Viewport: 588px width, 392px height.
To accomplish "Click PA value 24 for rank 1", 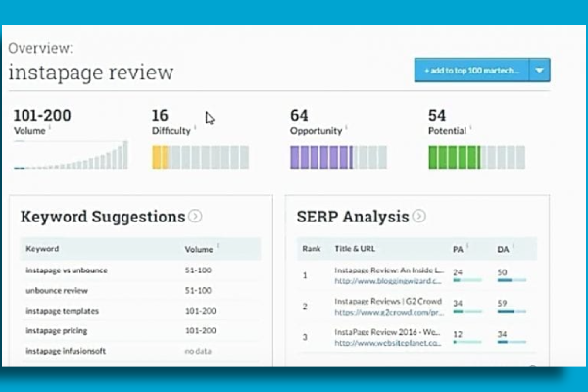I will tap(458, 272).
